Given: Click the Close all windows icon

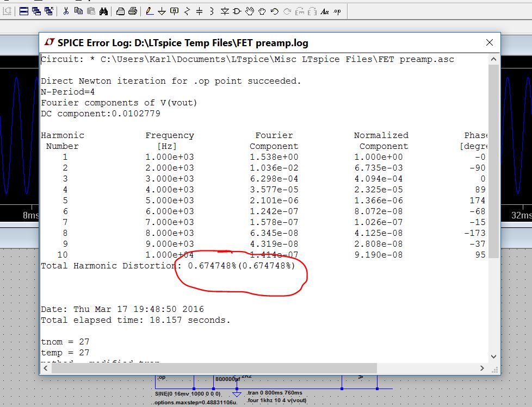Looking at the screenshot, I should coord(49,11).
